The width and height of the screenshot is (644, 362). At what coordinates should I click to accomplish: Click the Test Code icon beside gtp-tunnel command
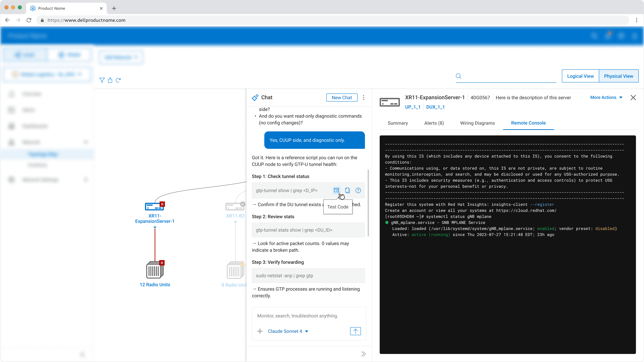coord(336,190)
